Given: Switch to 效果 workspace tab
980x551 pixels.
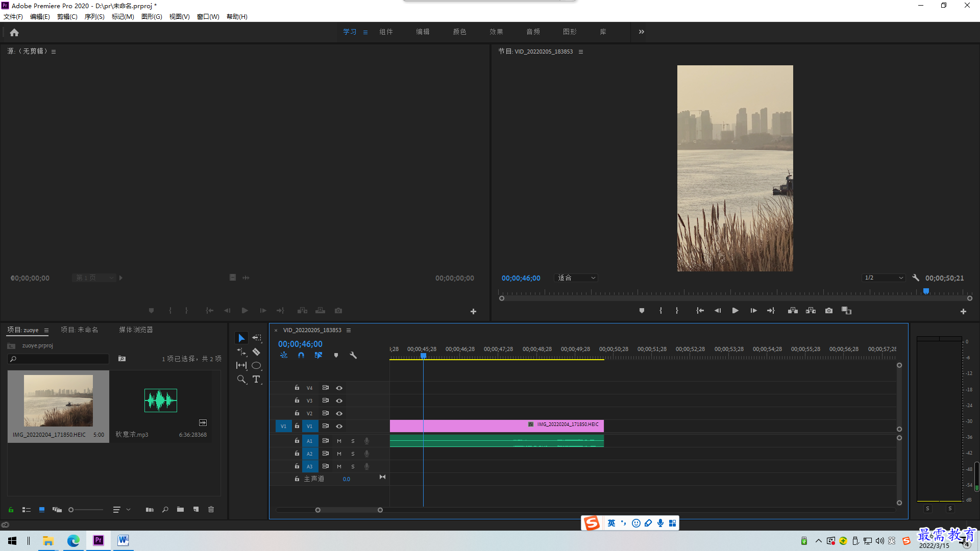Looking at the screenshot, I should point(496,32).
